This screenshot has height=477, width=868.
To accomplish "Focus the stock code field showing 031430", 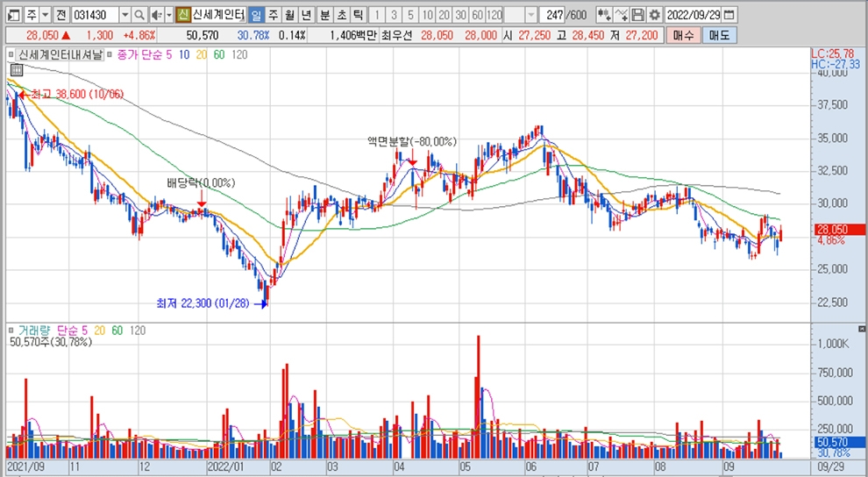I will [95, 14].
